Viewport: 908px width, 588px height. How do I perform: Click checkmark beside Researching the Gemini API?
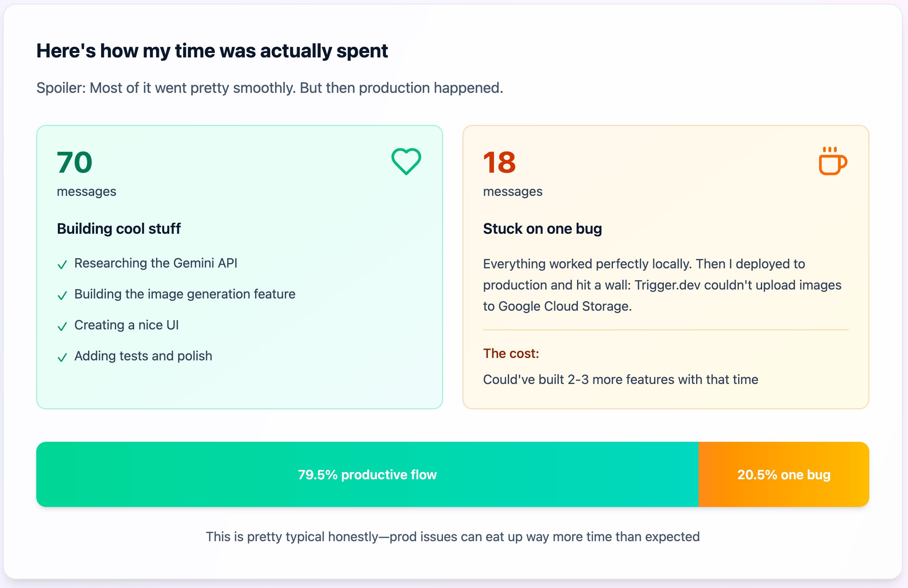62,265
